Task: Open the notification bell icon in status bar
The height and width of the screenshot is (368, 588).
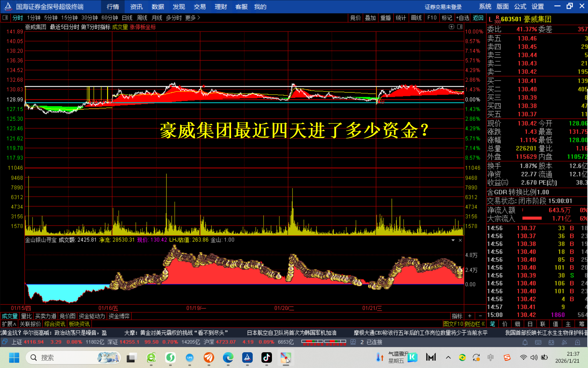Action: click(525, 342)
